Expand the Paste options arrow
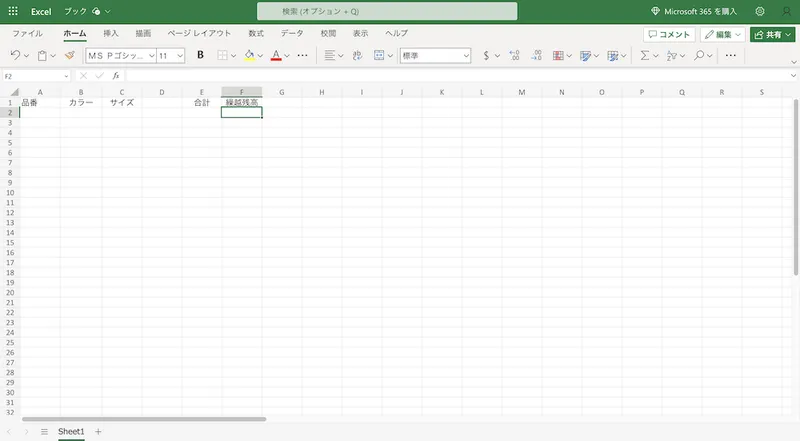Screen dimensions: 800x441 coord(53,56)
